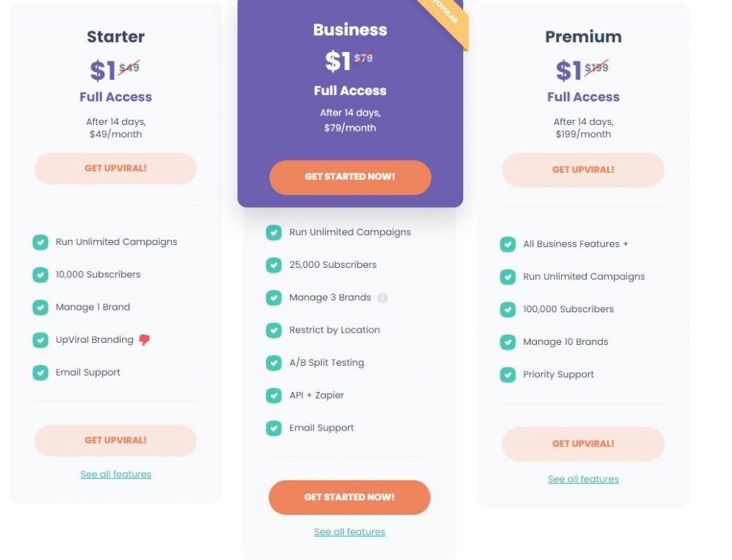This screenshot has width=732, height=560.
Task: Open See all features link in Starter plan
Action: click(x=116, y=474)
